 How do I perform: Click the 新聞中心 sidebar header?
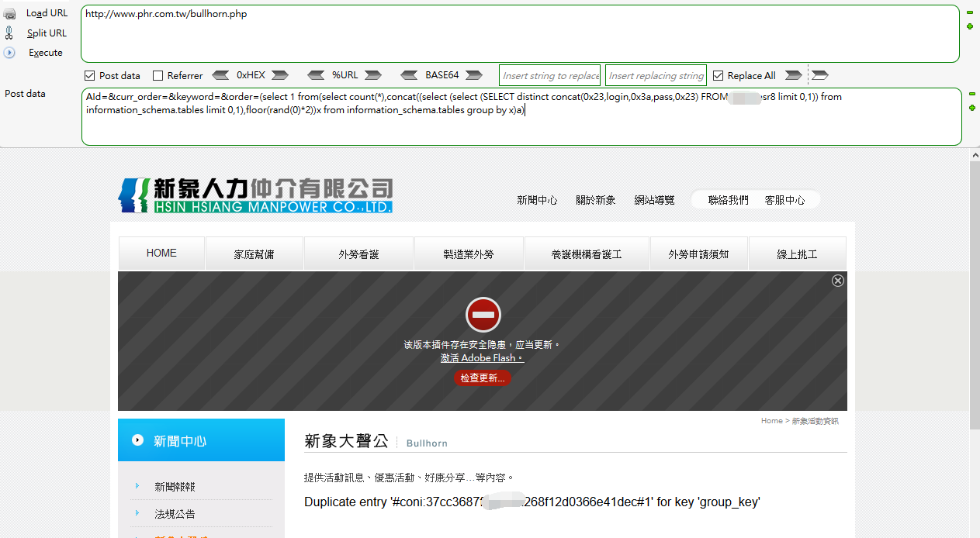pyautogui.click(x=201, y=440)
